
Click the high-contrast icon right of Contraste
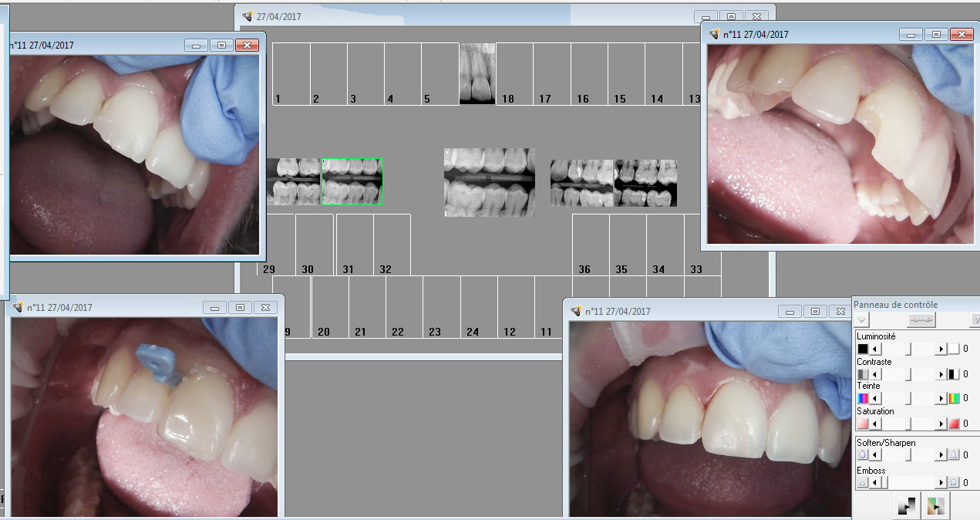click(954, 374)
